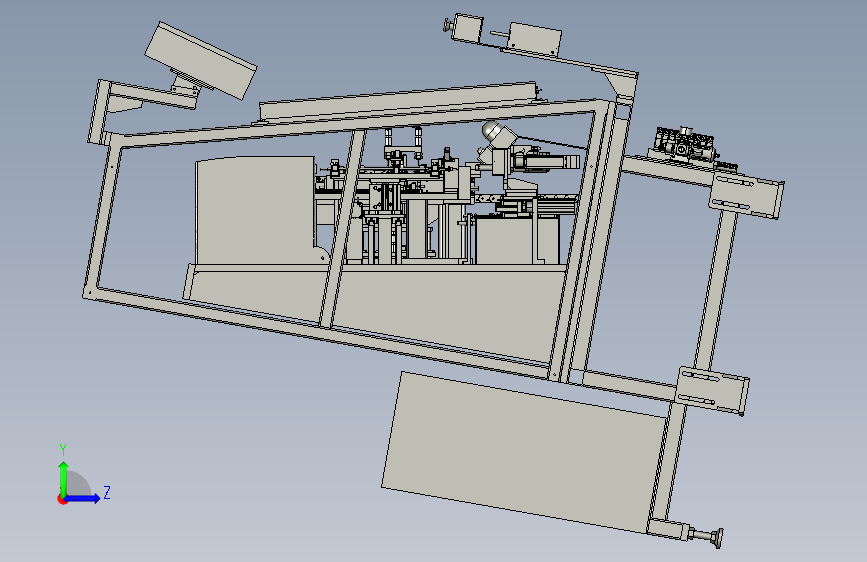This screenshot has width=867, height=562.
Task: Click the red X axis origin dot
Action: (x=62, y=500)
